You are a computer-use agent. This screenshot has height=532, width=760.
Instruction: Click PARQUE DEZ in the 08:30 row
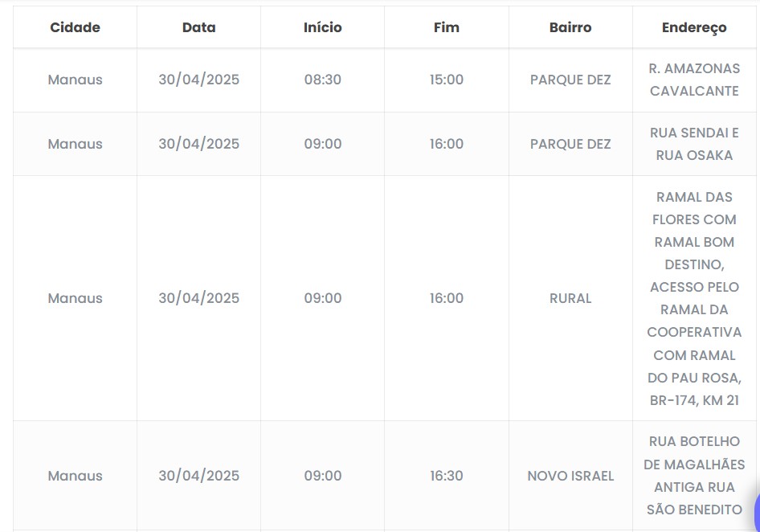tap(570, 80)
